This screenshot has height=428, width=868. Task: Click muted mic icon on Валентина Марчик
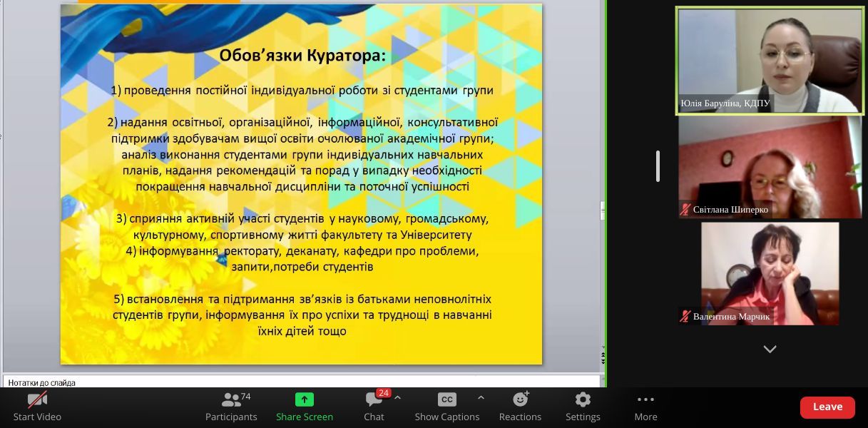click(685, 316)
